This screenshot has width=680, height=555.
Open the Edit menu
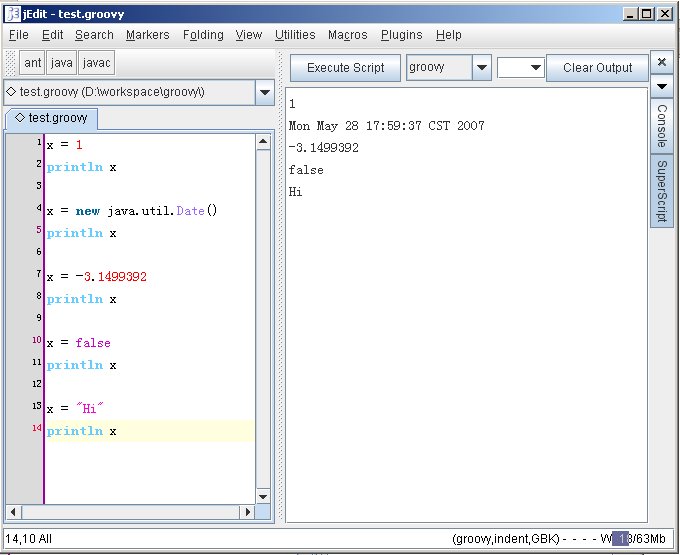(52, 35)
